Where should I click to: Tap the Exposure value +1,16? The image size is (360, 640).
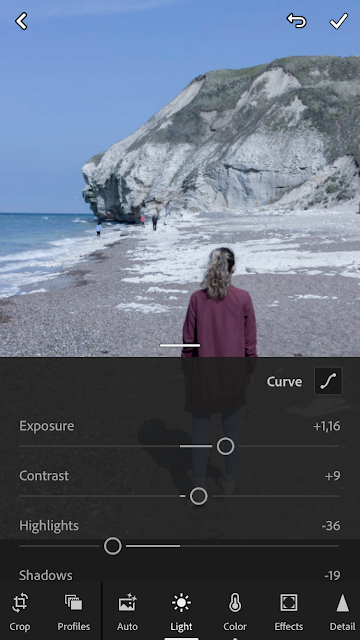click(x=327, y=426)
